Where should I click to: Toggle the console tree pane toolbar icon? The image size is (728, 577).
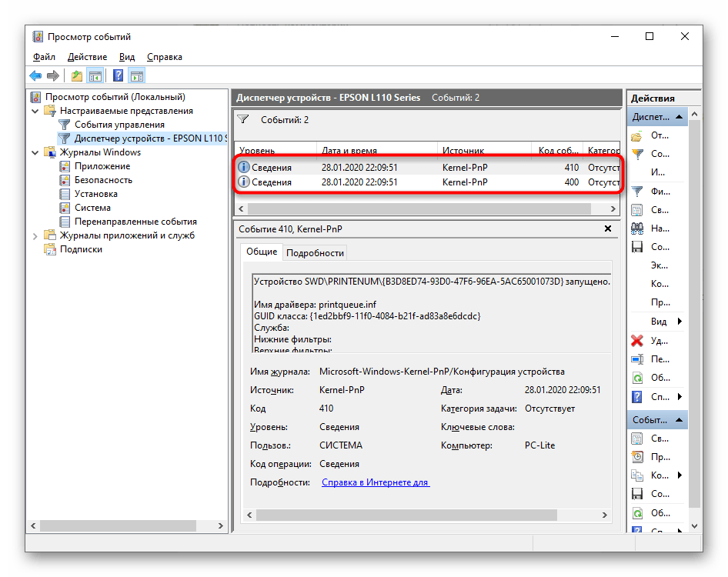click(95, 75)
